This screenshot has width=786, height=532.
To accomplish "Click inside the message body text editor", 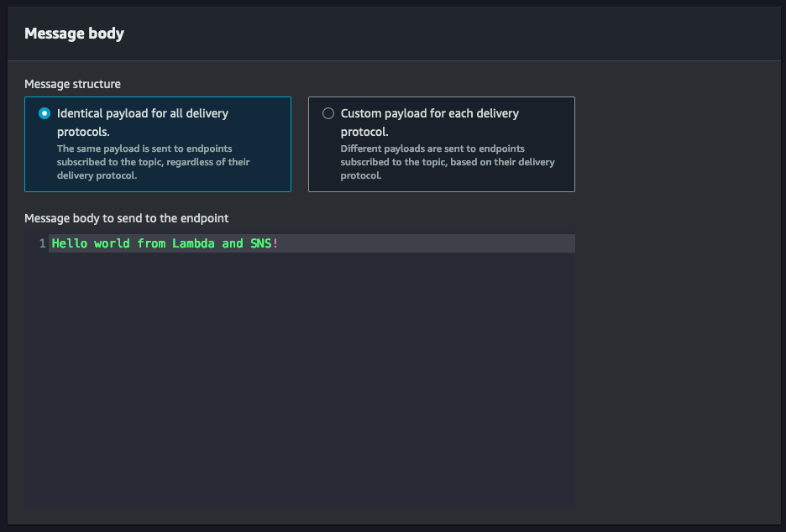I will coord(252,336).
